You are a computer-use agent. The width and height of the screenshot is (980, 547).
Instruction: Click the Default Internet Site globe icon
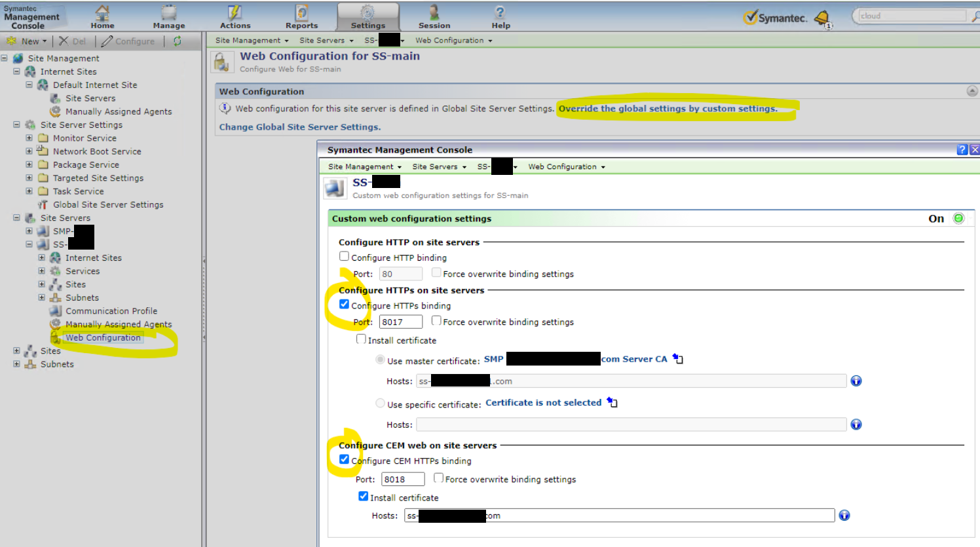[x=43, y=85]
